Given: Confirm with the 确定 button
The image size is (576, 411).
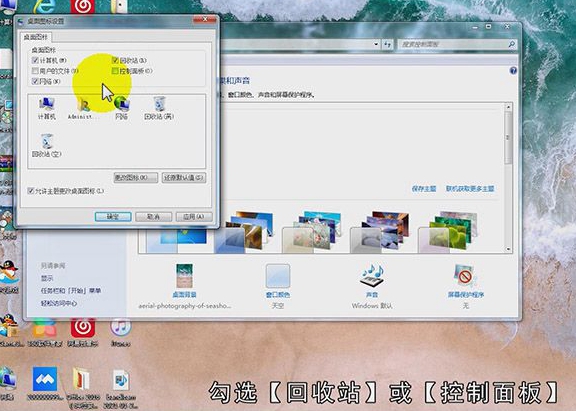Looking at the screenshot, I should [x=113, y=217].
